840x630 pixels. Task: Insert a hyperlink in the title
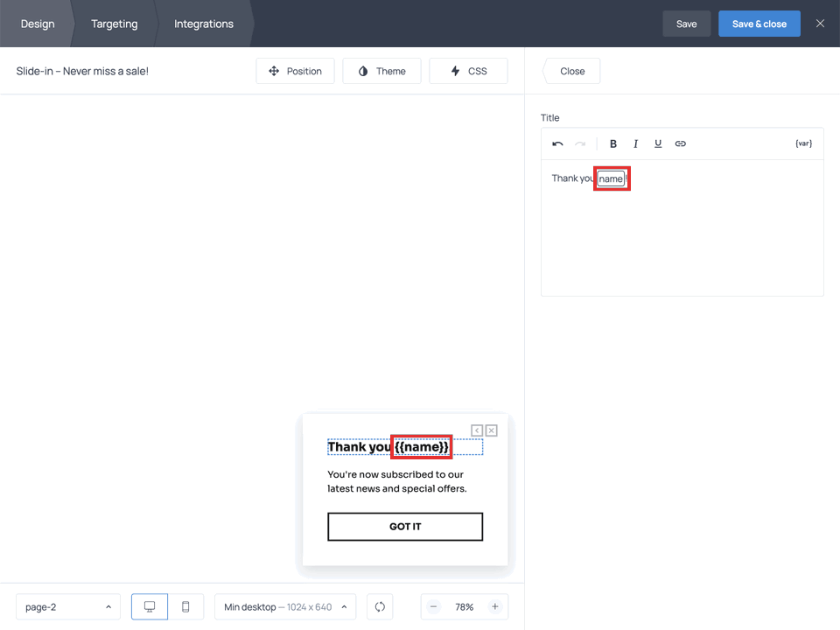(x=680, y=143)
